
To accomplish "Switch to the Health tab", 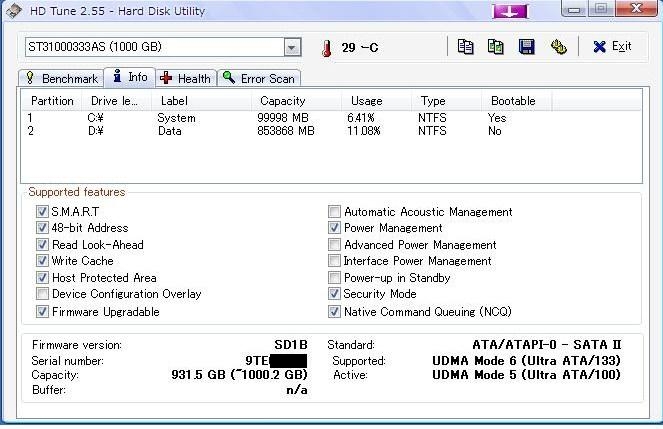I will pos(186,78).
